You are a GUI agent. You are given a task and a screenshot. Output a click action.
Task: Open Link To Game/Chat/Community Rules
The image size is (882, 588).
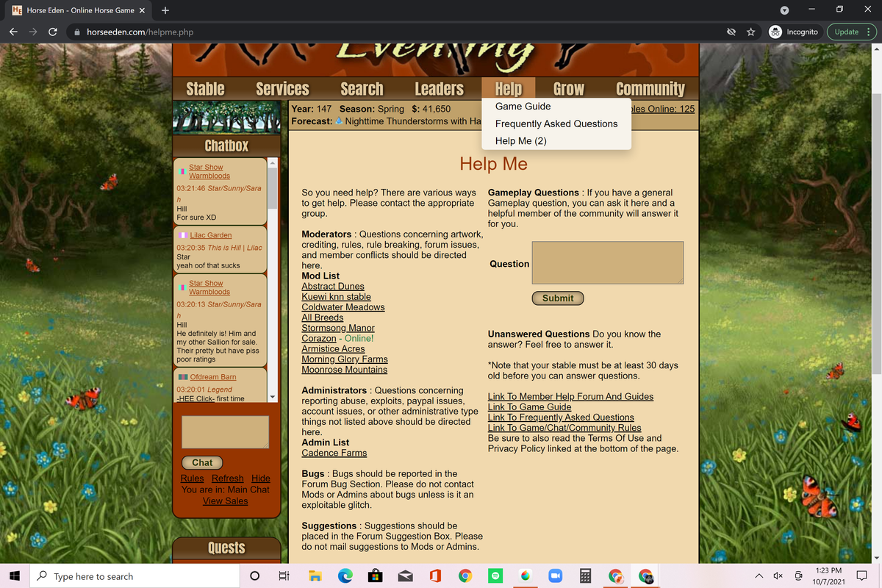(564, 428)
